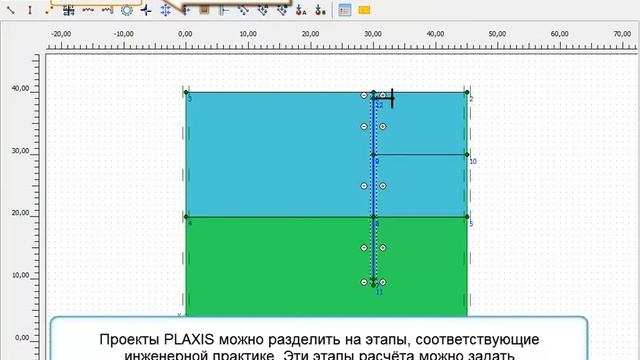Select geometry point 9 on the wall
The height and width of the screenshot is (360, 640).
pos(373,155)
